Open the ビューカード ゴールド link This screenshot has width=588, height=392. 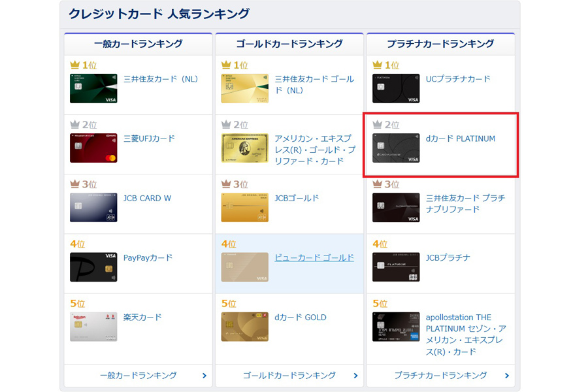pyautogui.click(x=314, y=257)
